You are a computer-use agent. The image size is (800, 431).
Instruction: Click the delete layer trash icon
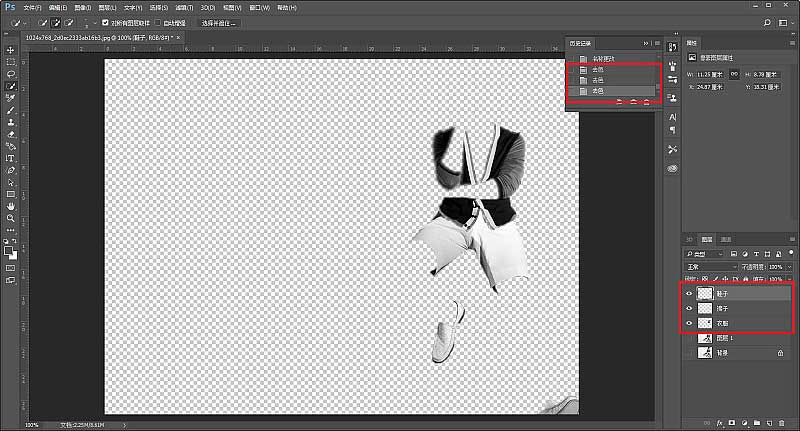click(x=781, y=423)
